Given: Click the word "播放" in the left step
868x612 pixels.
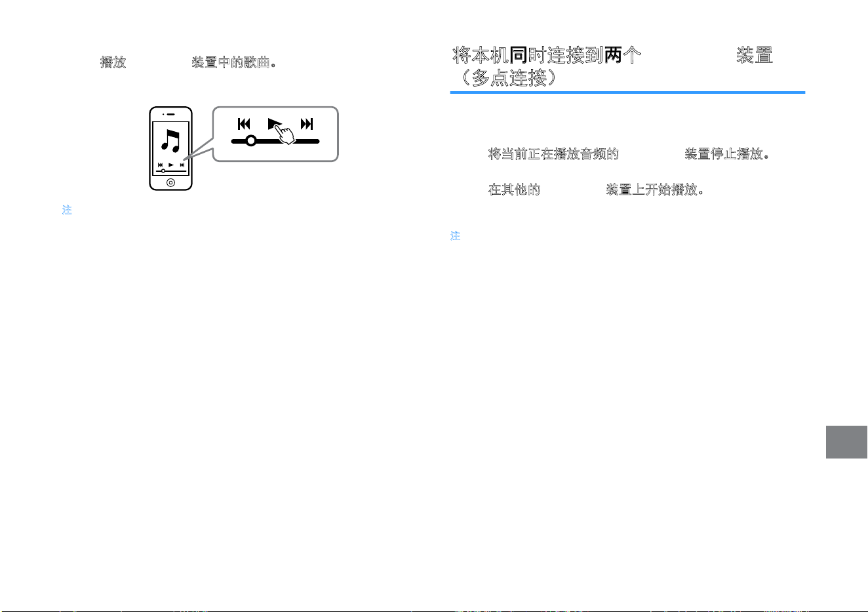Looking at the screenshot, I should coord(113,62).
